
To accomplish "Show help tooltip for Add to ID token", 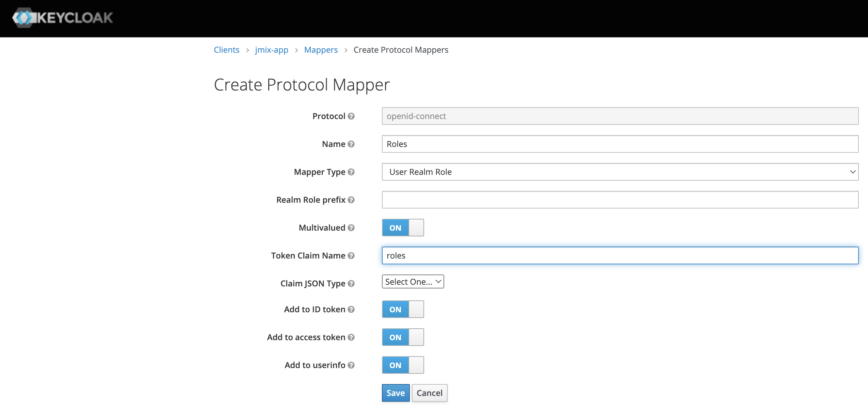I will tap(351, 310).
